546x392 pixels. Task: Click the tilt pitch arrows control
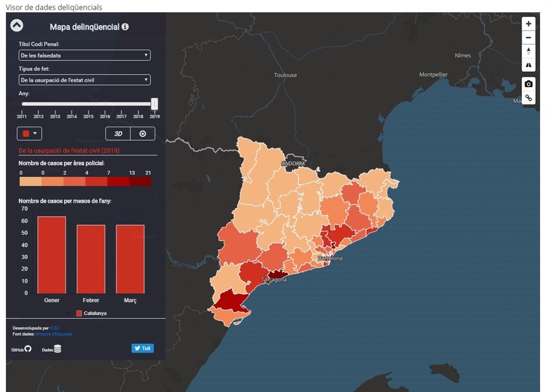click(x=528, y=51)
